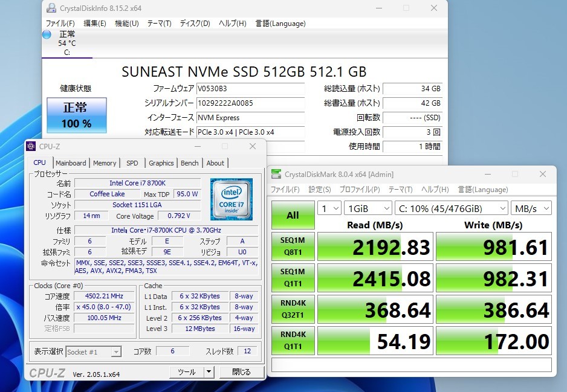Click the NVM Express interface field

pyautogui.click(x=250, y=117)
